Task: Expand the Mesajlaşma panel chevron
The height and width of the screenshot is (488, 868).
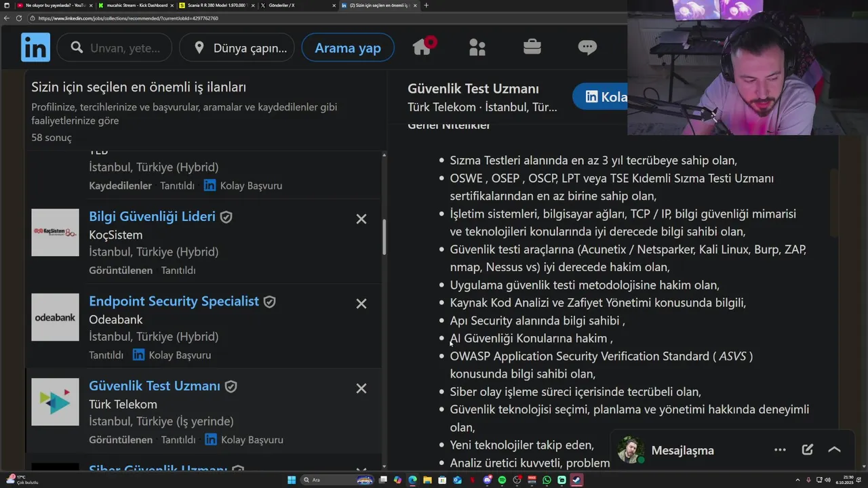Action: click(x=834, y=449)
